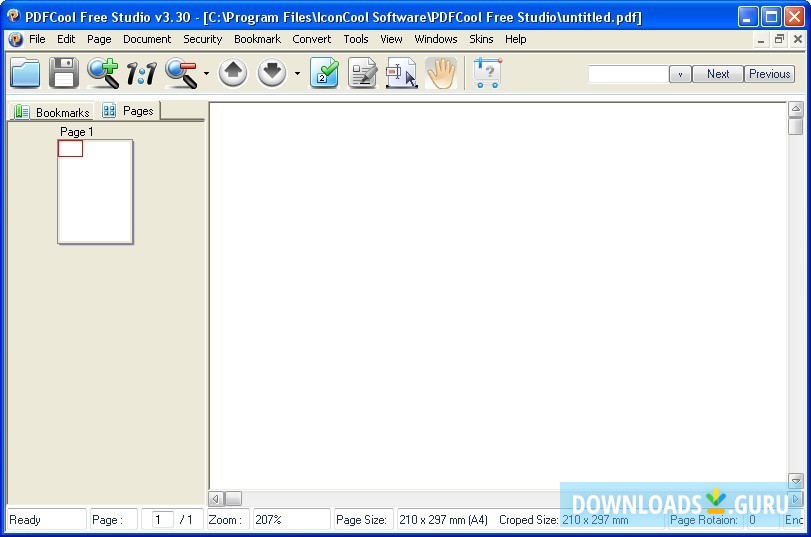Go to the previous page using the up arrow
811x537 pixels.
click(233, 72)
